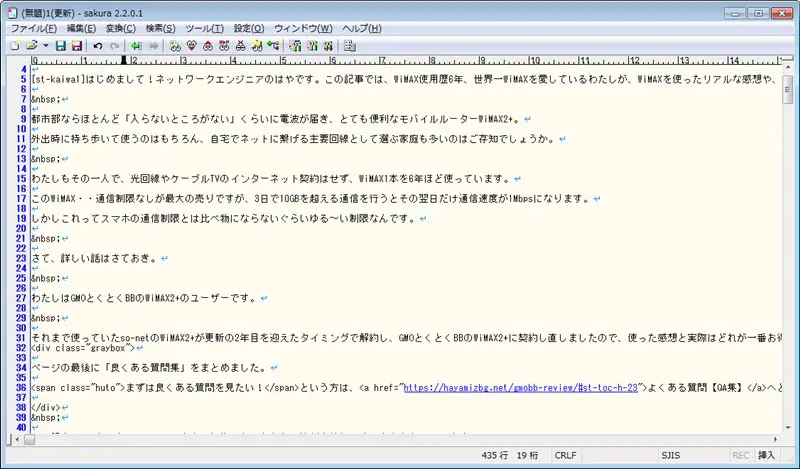
Task: Toggle the line wrap icon at toolbar end
Action: coord(349,45)
